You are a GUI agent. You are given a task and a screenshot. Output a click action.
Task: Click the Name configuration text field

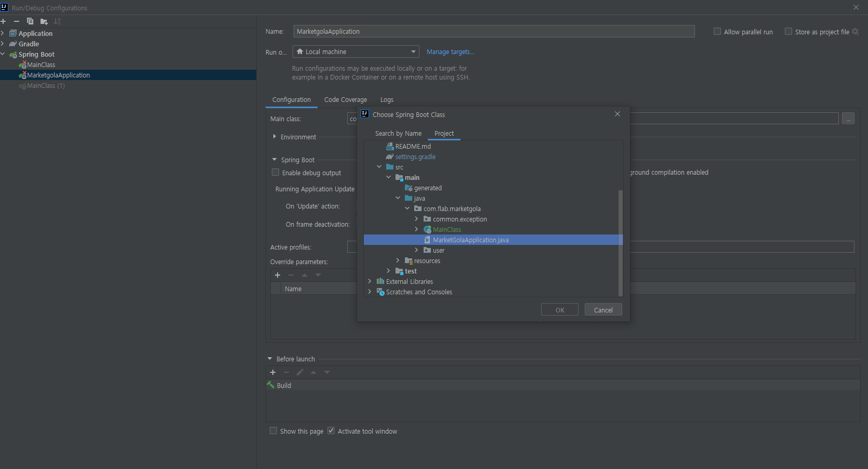coord(494,31)
